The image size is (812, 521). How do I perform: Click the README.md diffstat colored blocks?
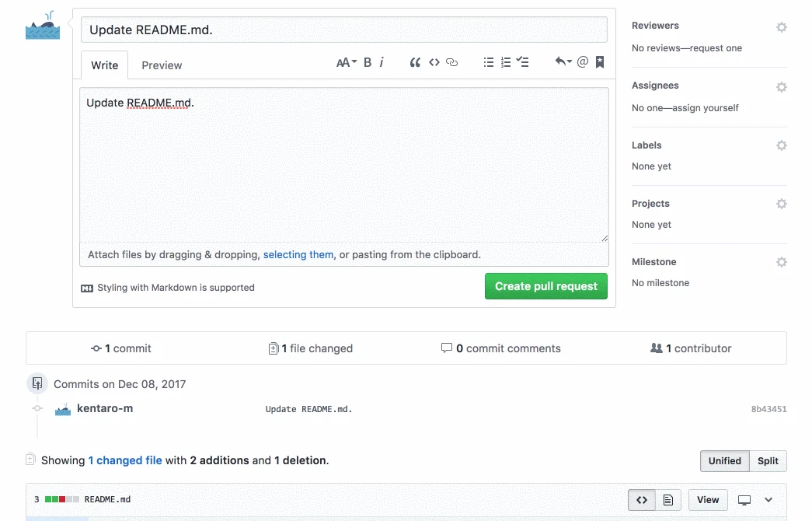(62, 499)
